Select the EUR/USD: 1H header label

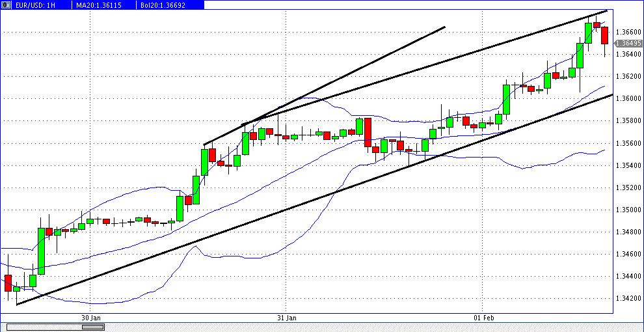click(x=35, y=5)
